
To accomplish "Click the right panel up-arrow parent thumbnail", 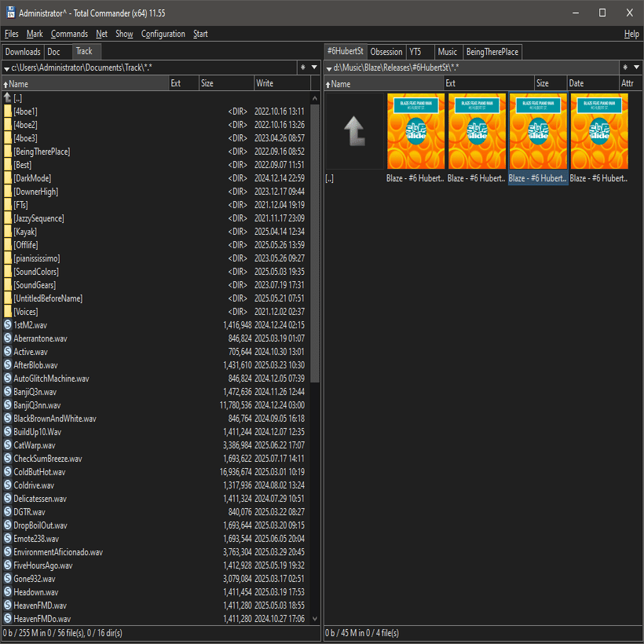I will pos(354,131).
